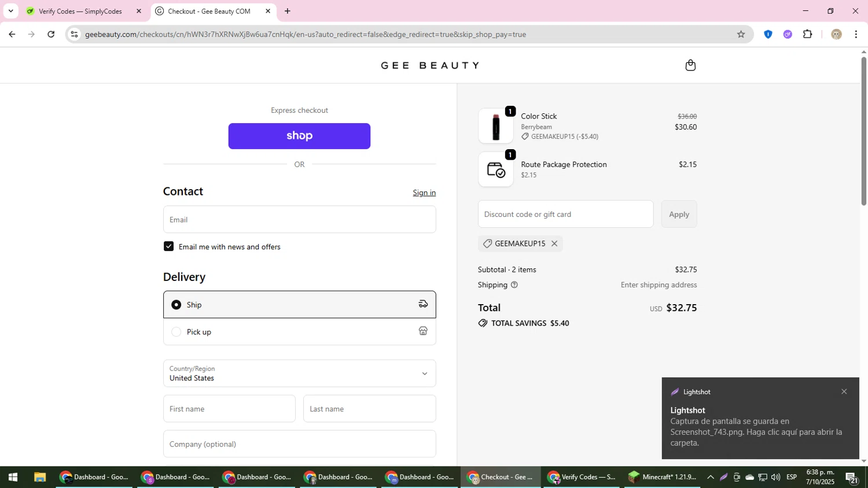
Task: Click the Color Stick product thumbnail
Action: point(496,126)
